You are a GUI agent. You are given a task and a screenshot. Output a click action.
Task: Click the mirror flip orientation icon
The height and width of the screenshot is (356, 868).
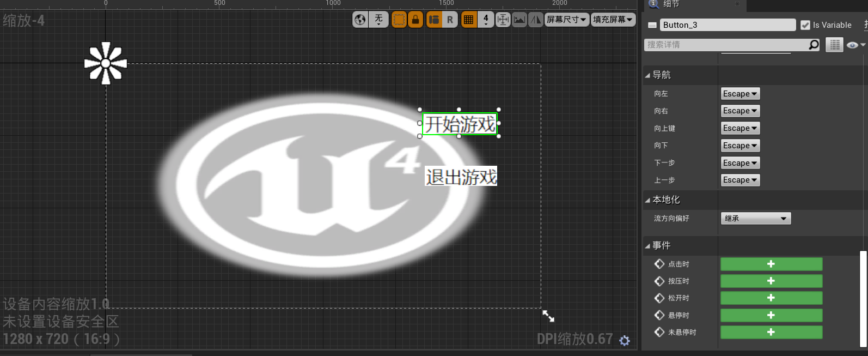click(536, 20)
